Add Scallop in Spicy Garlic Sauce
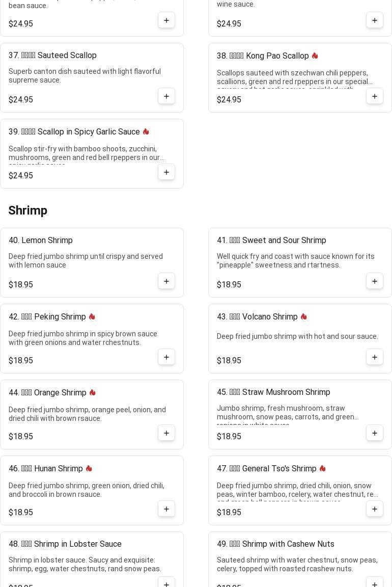Image resolution: width=392 pixels, height=587 pixels. coord(166,172)
